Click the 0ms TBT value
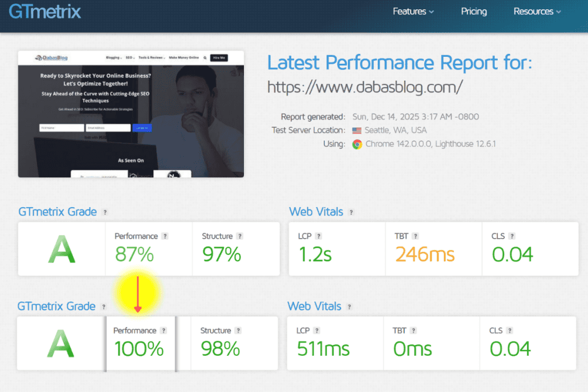Image resolution: width=588 pixels, height=392 pixels. 412,349
